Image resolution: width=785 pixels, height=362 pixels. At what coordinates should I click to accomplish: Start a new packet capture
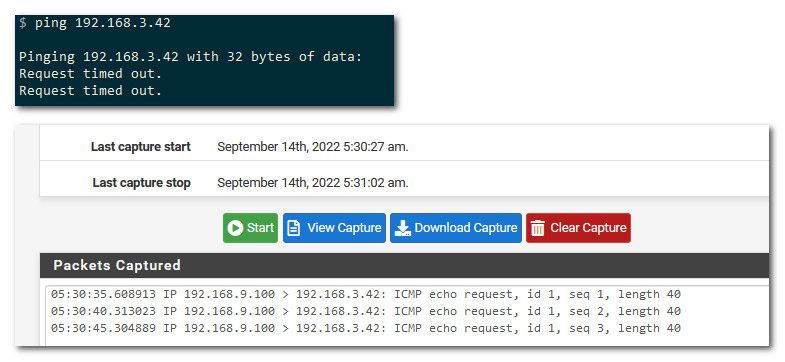250,228
